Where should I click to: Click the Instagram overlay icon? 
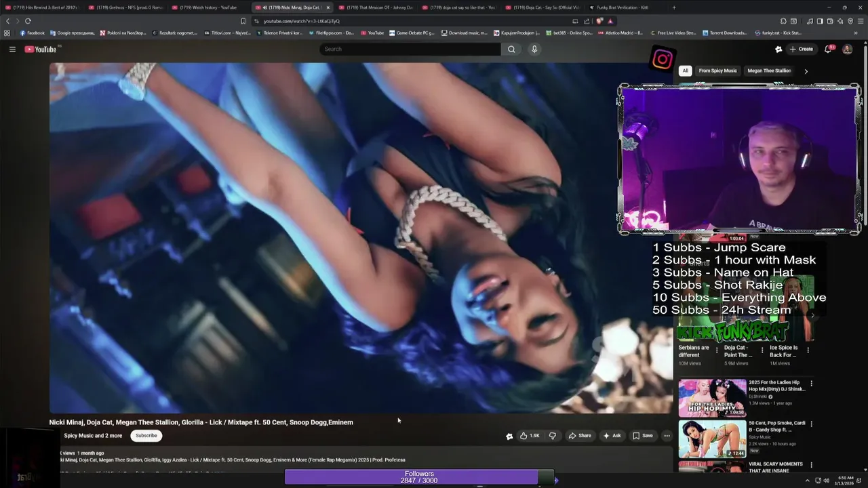663,60
